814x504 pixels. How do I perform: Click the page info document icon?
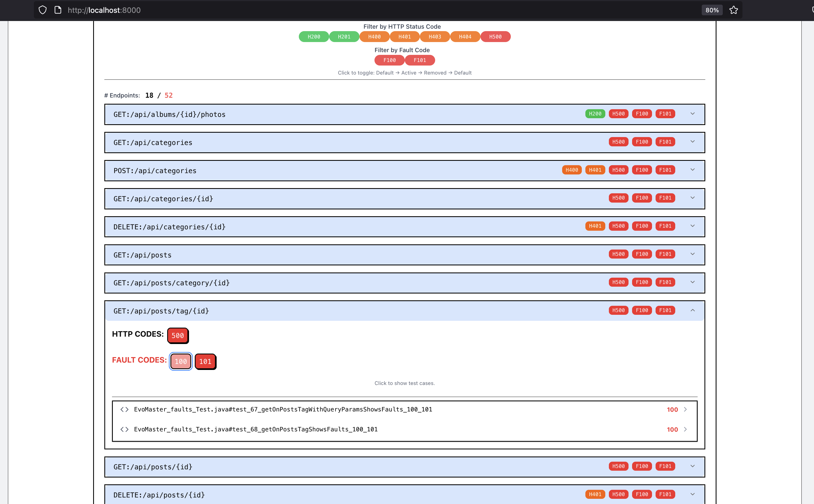pyautogui.click(x=58, y=10)
